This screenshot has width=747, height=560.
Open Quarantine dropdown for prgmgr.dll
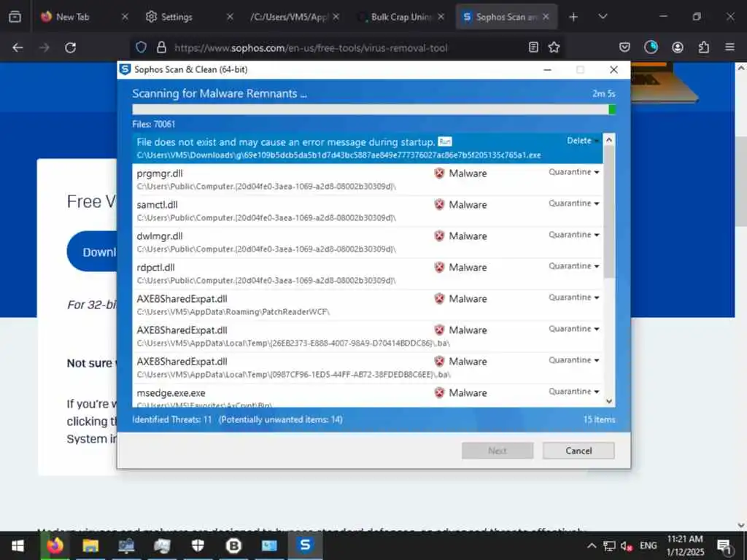click(x=573, y=172)
